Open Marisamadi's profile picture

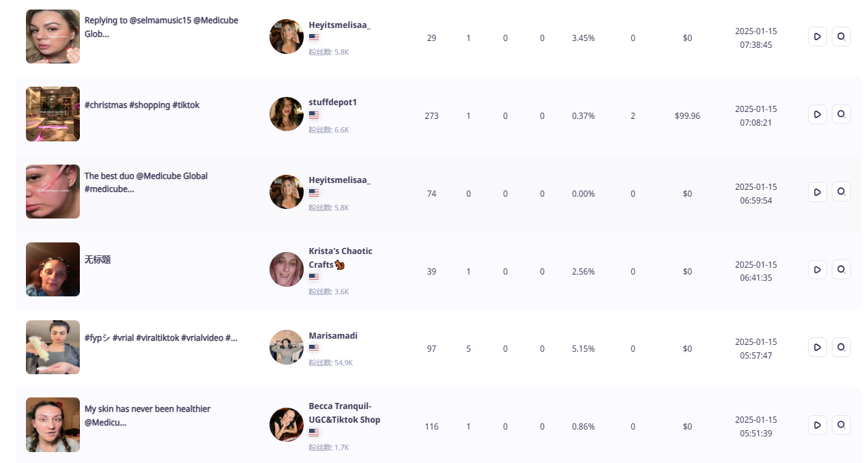(287, 347)
